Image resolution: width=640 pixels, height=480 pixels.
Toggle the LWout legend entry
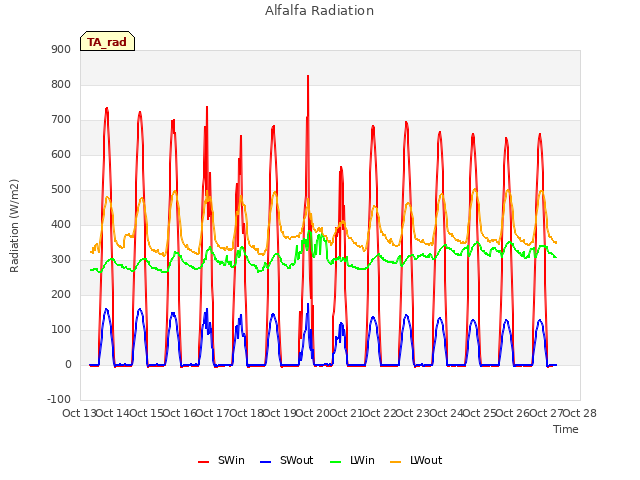pos(416,460)
